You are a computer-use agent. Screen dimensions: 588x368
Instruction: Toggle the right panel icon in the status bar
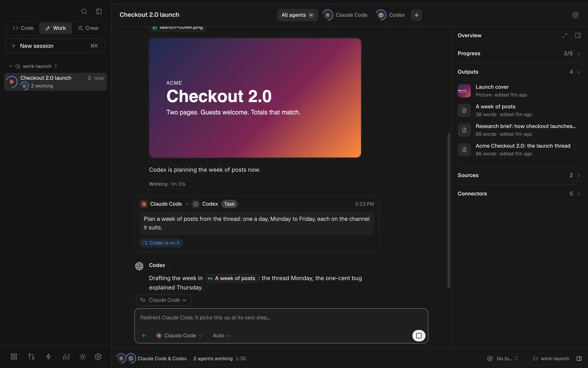[x=579, y=359]
